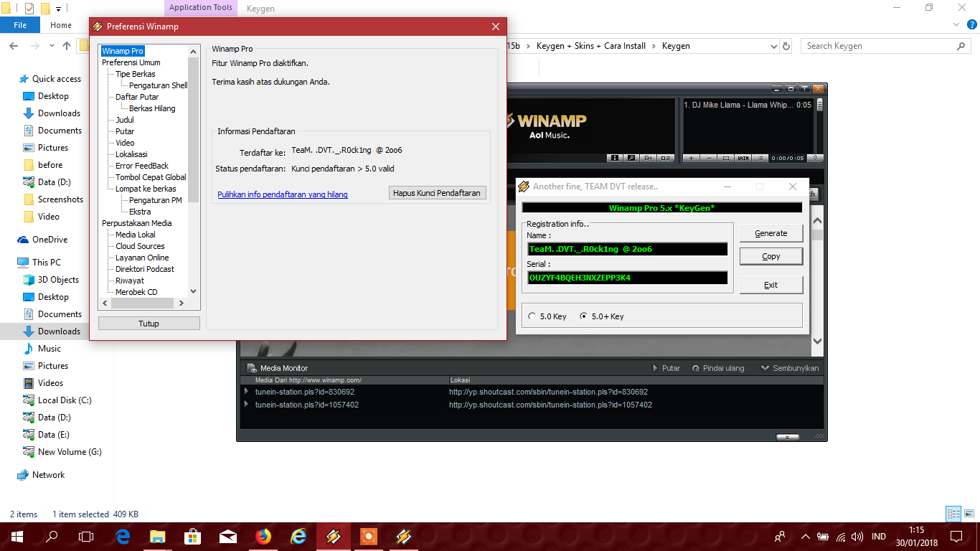Click orange app icon in taskbar
The width and height of the screenshot is (980, 551).
[x=369, y=536]
